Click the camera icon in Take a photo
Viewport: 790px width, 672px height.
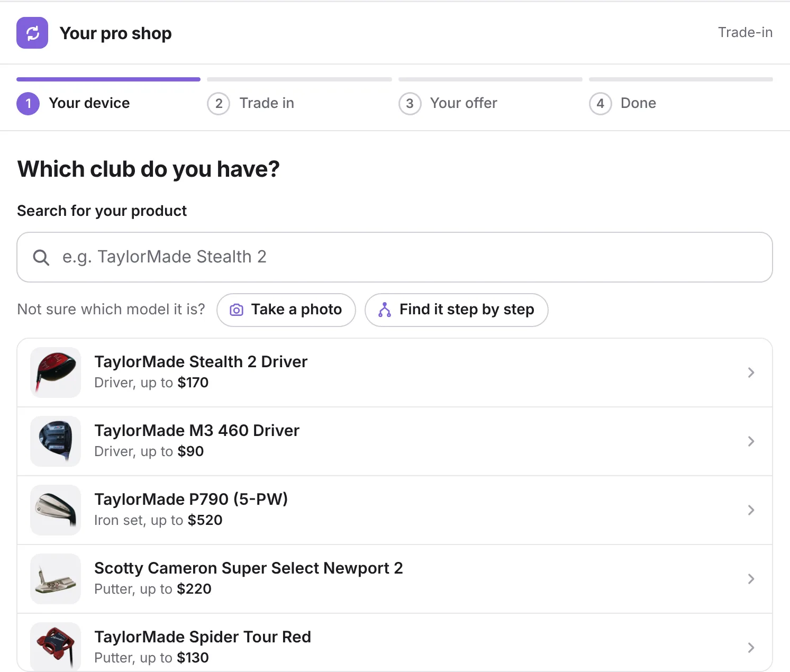tap(237, 310)
